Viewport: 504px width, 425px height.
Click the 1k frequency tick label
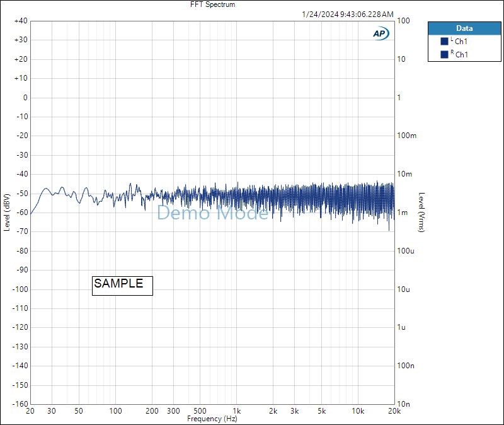pos(237,411)
